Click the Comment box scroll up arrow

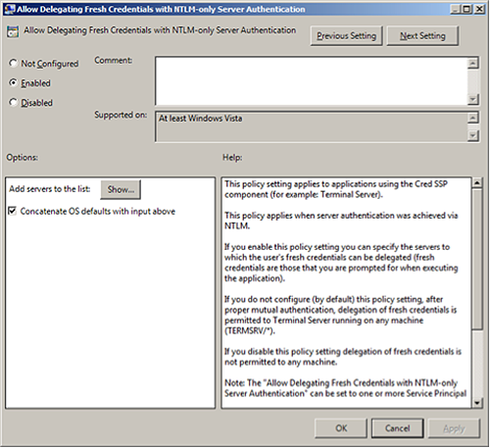click(x=473, y=63)
